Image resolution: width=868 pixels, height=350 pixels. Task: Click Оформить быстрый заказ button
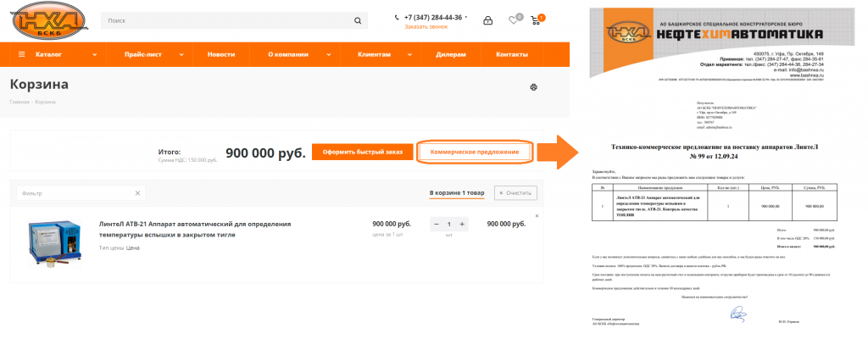362,152
